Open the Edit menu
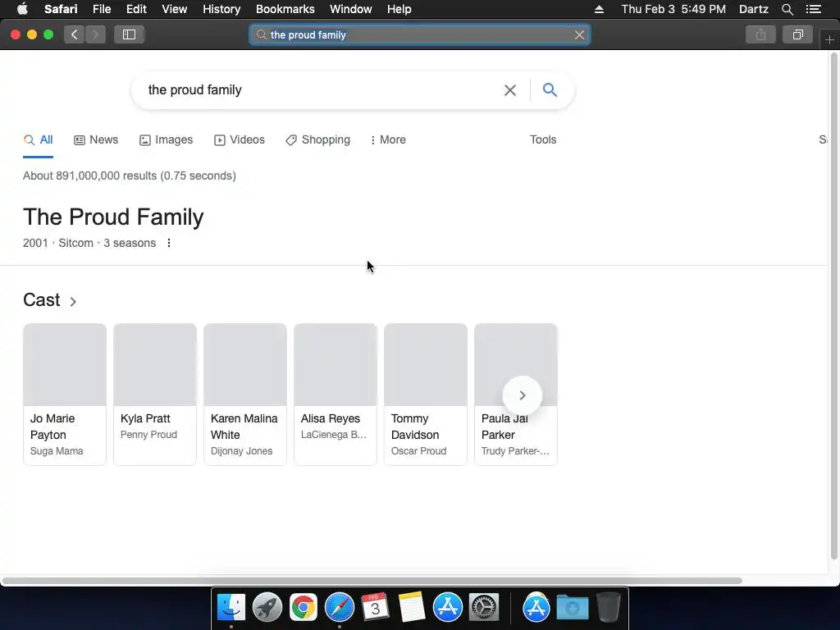This screenshot has height=630, width=840. pos(137,9)
